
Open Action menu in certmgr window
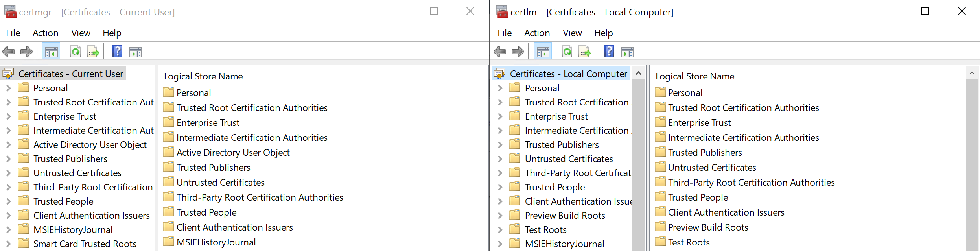45,33
